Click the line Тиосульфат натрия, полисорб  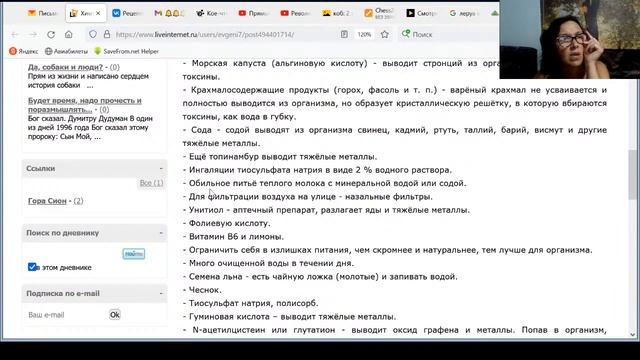(250, 303)
